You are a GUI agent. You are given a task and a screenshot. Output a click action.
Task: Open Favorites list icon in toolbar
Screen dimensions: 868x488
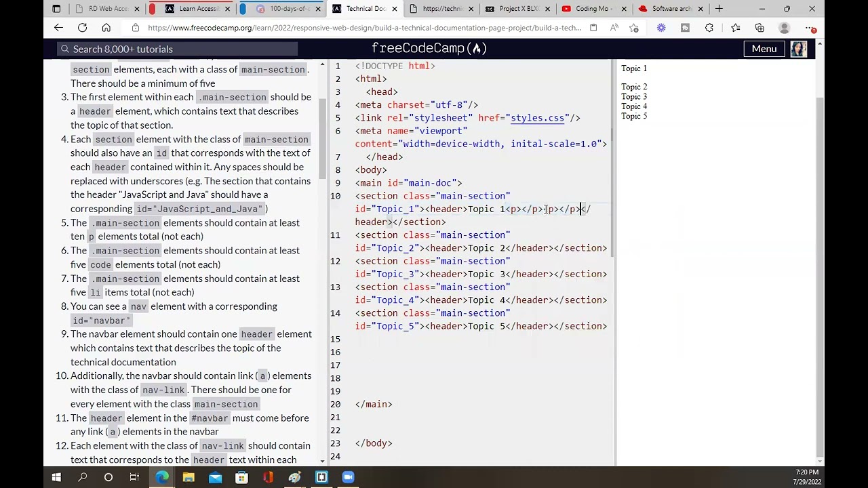735,28
